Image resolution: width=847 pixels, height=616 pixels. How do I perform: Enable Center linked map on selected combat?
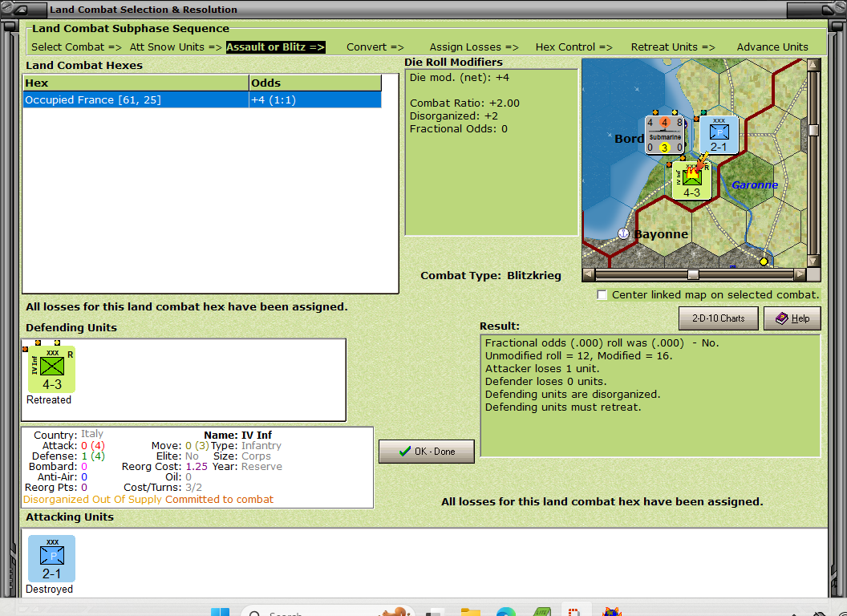coord(602,294)
